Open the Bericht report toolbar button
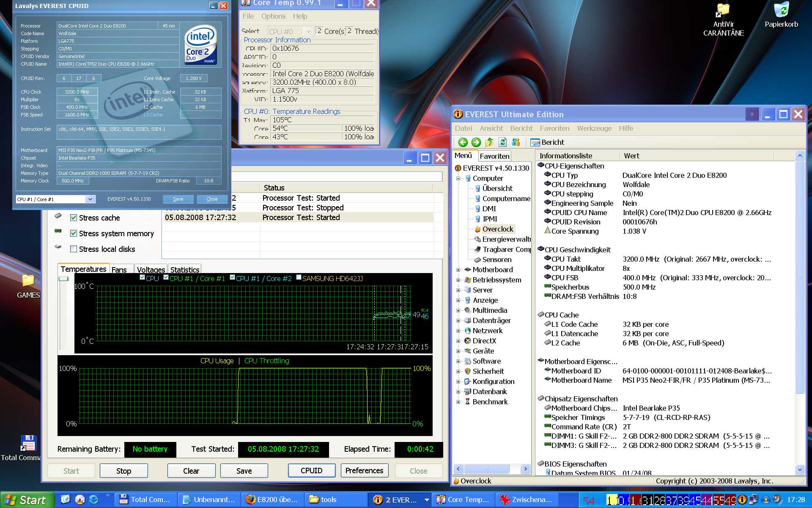Screen dimensions: 812x508 tap(547, 142)
